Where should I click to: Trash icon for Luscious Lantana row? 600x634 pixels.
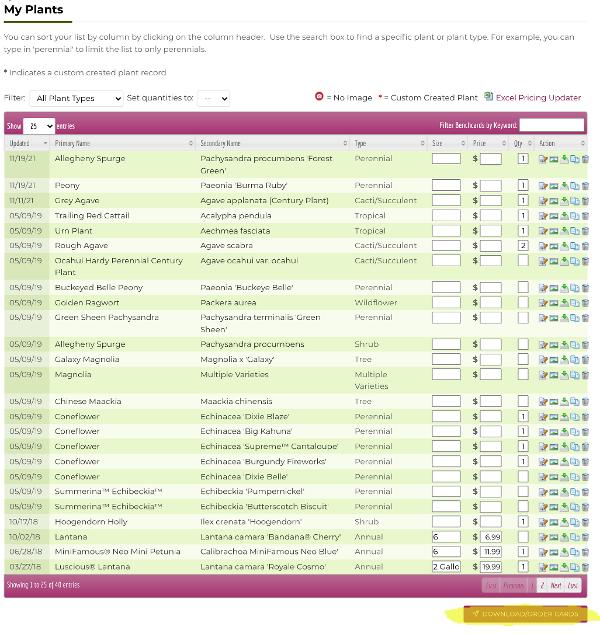click(585, 567)
